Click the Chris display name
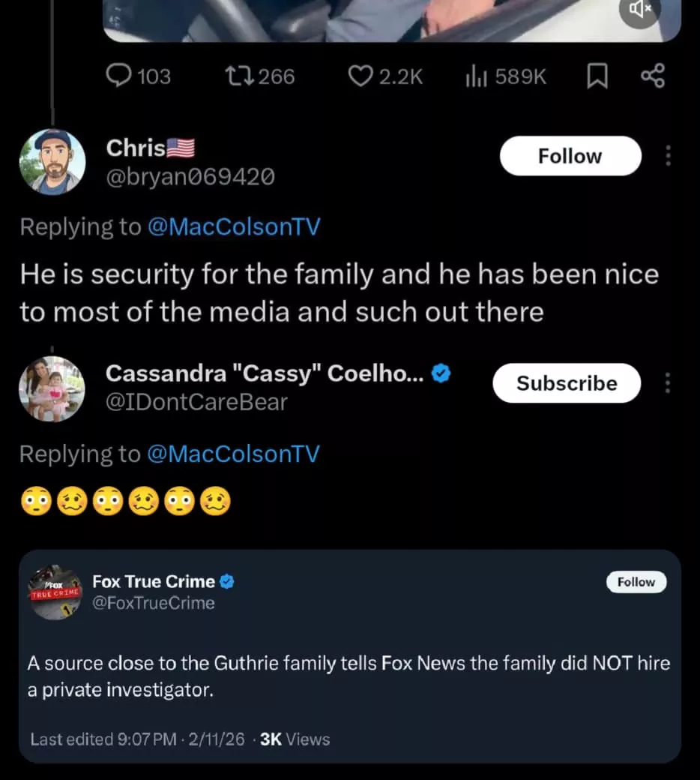The image size is (700, 780). (x=136, y=148)
